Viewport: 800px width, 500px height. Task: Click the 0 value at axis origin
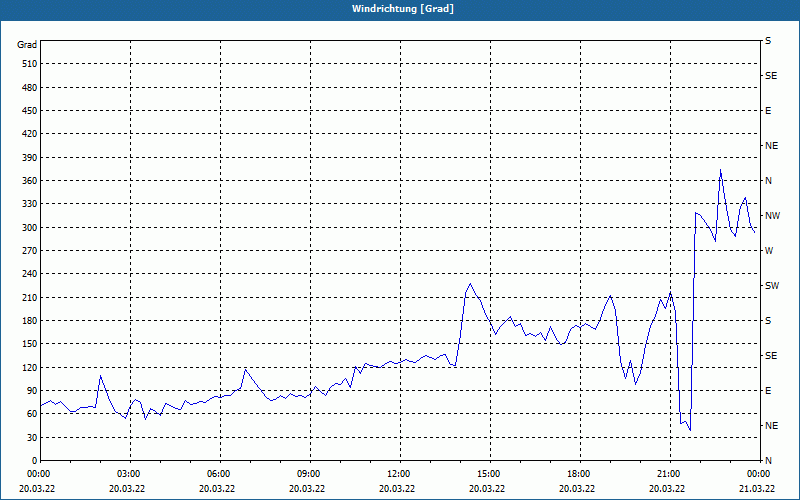tap(34, 461)
